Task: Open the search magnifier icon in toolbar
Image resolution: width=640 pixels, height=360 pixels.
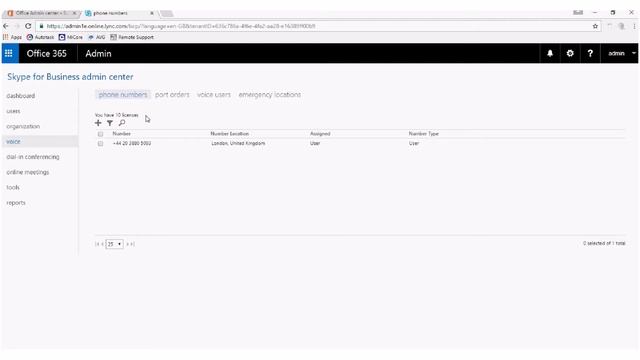Action: (122, 123)
